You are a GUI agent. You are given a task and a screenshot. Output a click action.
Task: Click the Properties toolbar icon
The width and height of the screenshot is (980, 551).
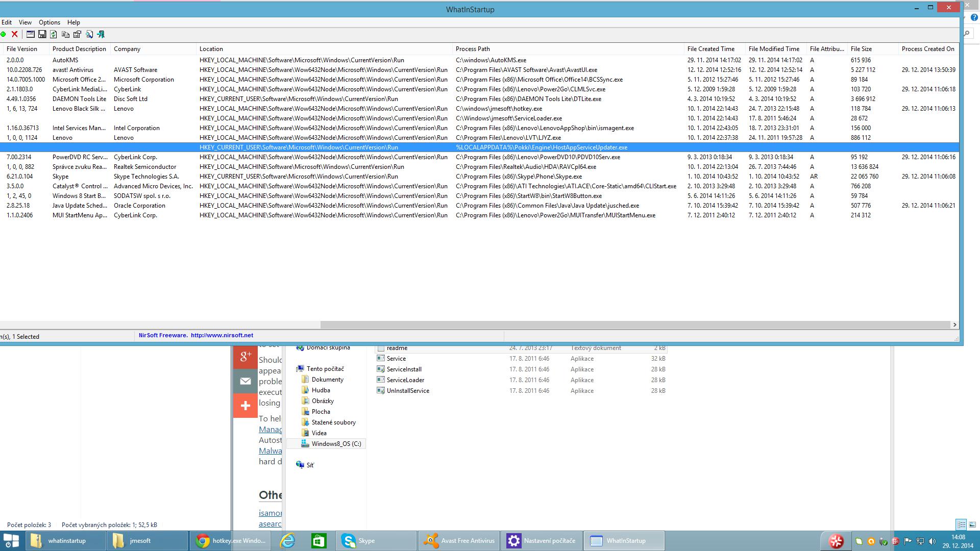pyautogui.click(x=77, y=34)
